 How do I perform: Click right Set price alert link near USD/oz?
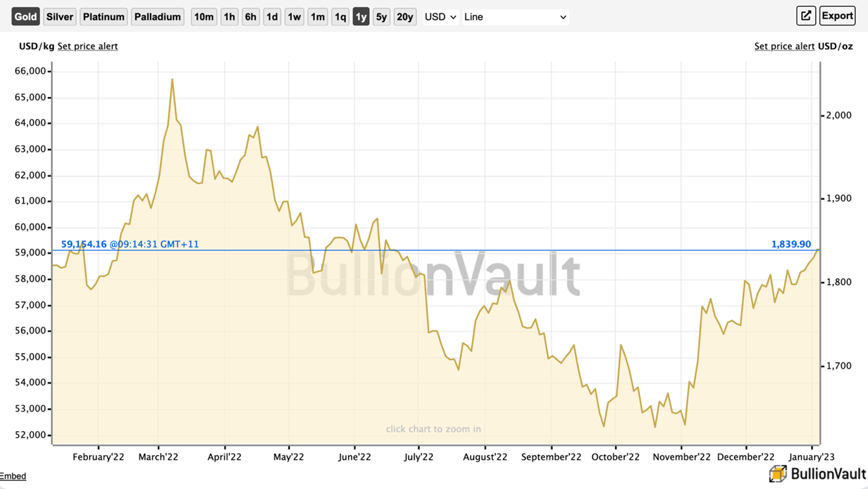click(x=784, y=46)
